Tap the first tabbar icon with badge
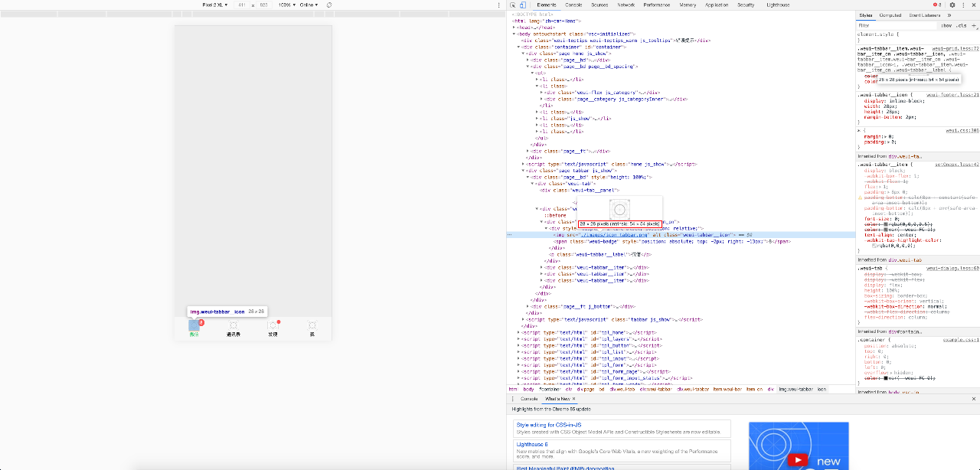This screenshot has height=470, width=980. click(x=194, y=325)
